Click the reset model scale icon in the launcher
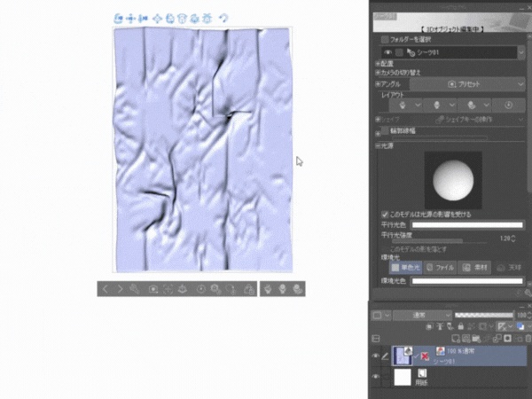This screenshot has height=399, width=532. click(x=215, y=289)
